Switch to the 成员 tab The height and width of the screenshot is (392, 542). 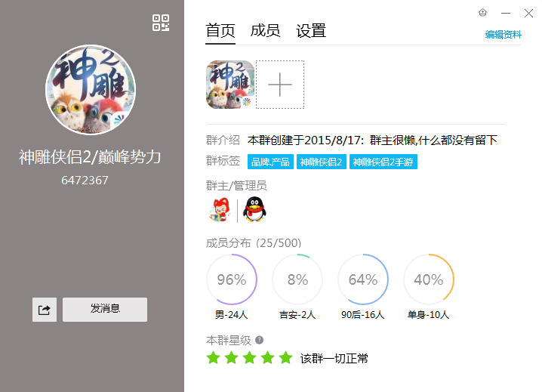tap(266, 31)
